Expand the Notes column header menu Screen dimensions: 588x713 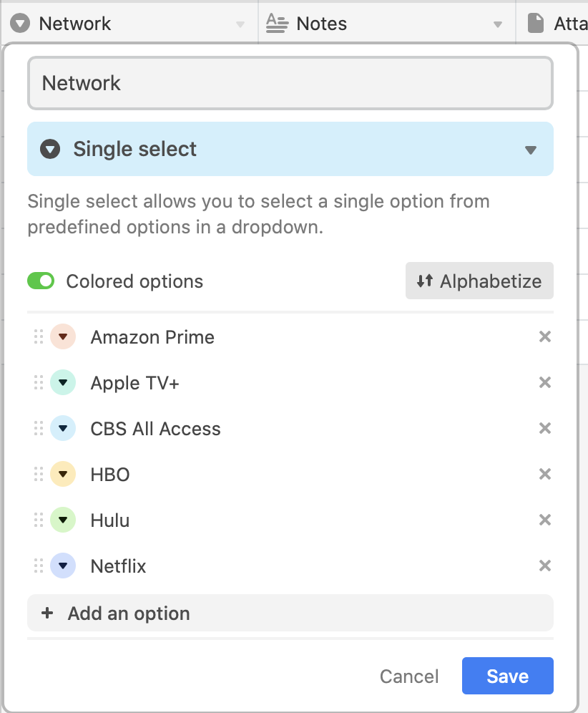[x=498, y=24]
